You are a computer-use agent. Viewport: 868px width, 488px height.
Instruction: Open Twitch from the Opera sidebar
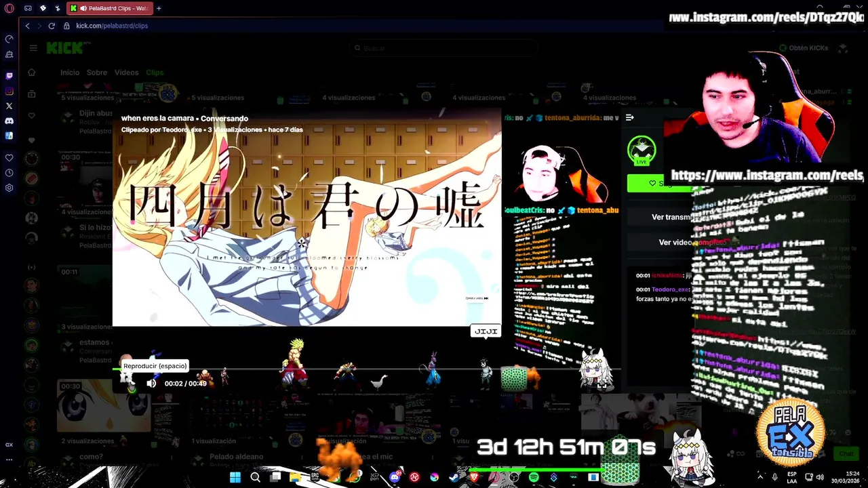tap(9, 76)
